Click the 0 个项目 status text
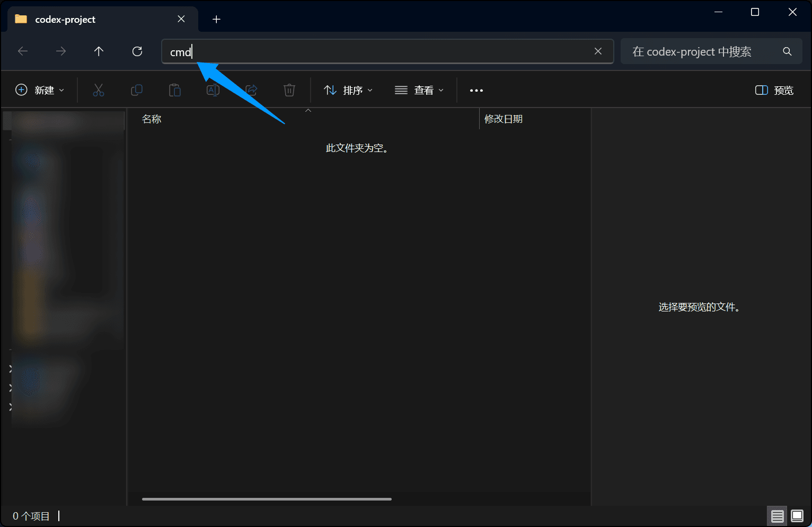The image size is (812, 527). [31, 516]
